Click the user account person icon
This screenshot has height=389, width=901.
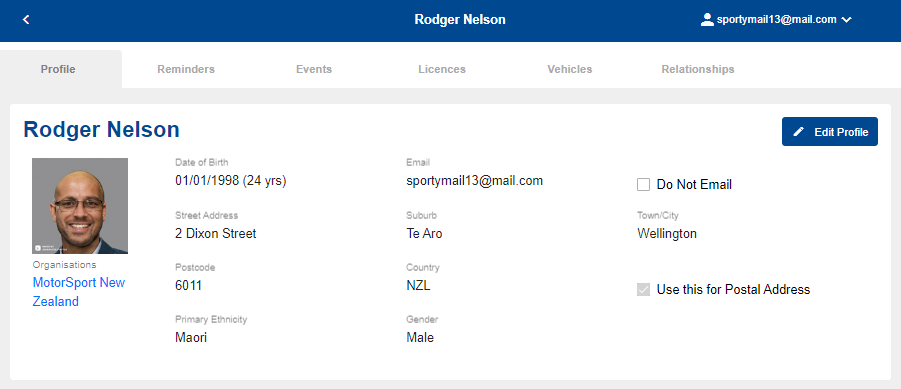coord(707,20)
